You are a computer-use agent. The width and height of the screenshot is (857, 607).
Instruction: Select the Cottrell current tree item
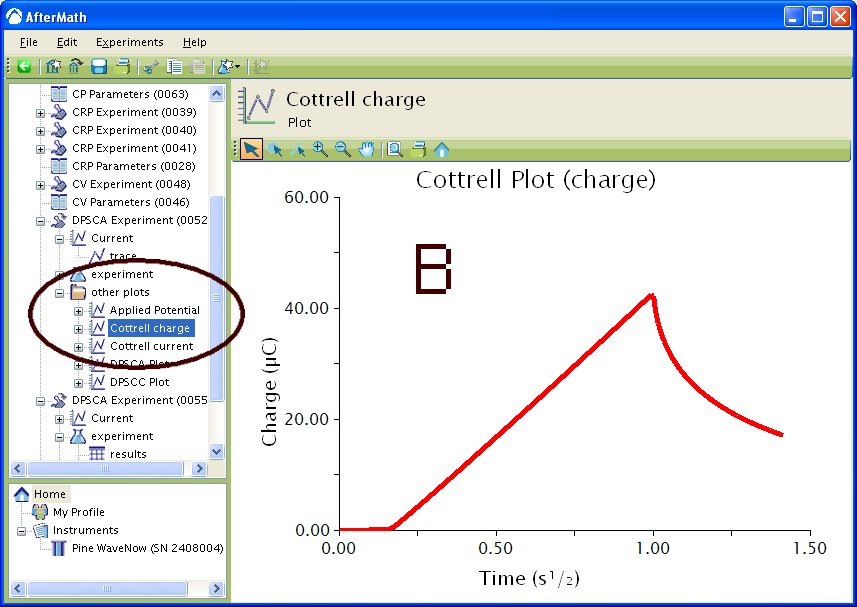[x=151, y=346]
